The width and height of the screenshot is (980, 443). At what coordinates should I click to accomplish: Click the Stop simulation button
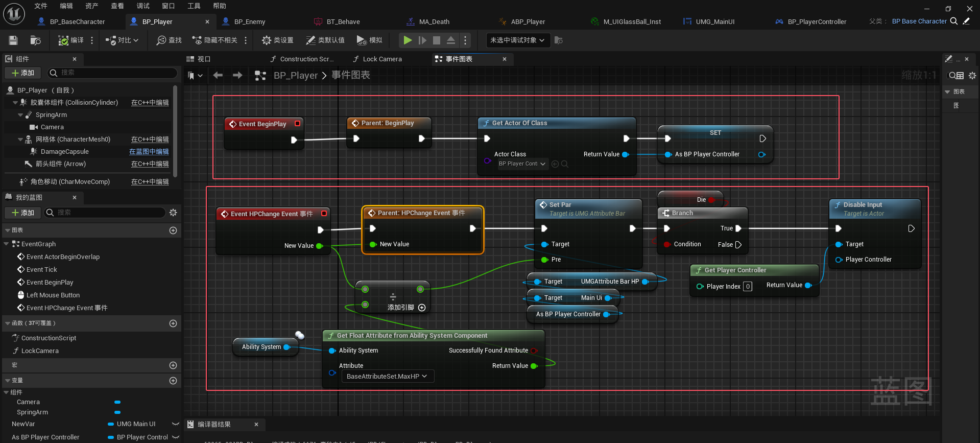[437, 40]
